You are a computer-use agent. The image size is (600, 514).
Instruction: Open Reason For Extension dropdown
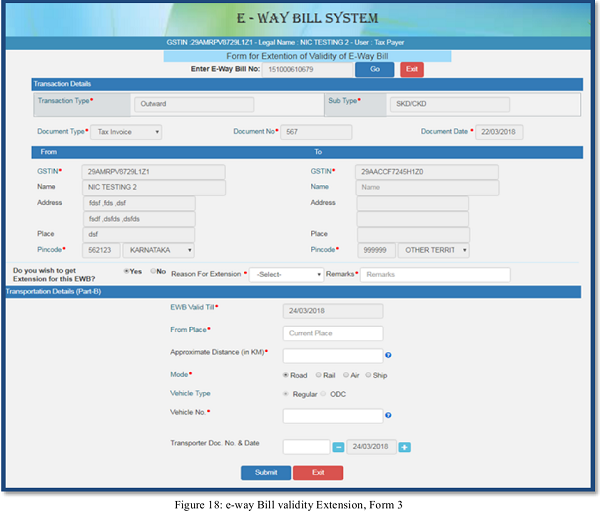click(286, 274)
